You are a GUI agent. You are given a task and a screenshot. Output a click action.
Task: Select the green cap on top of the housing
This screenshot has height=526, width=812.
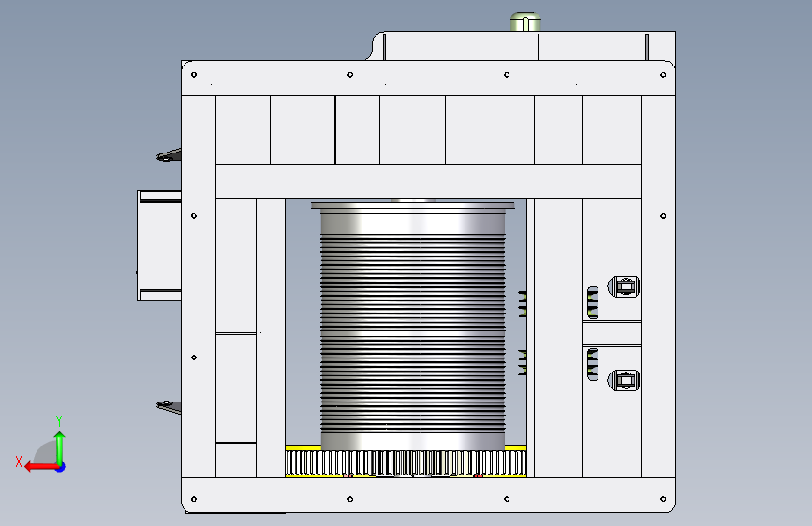(525, 22)
